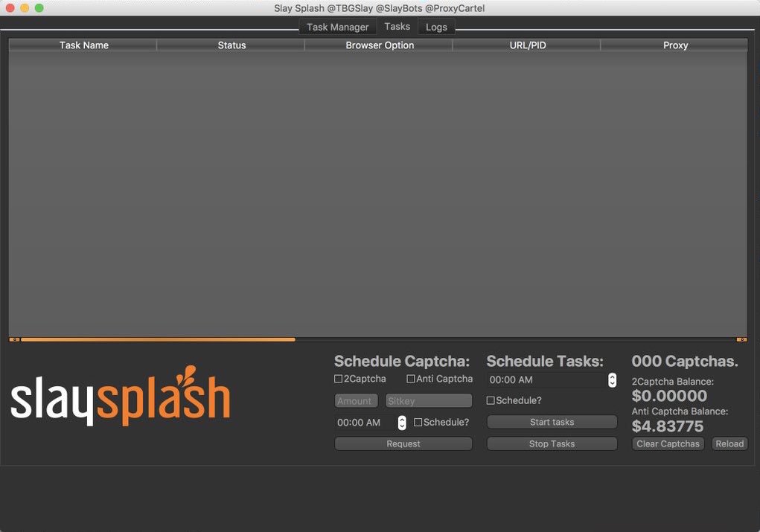
Task: Focus the Amount input field
Action: coord(357,401)
